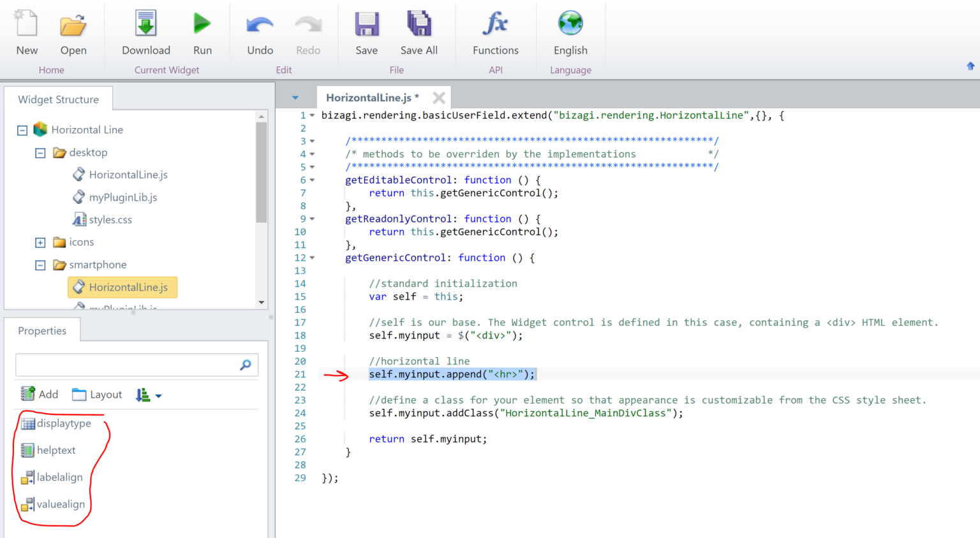980x538 pixels.
Task: Click the Add property button
Action: tap(40, 395)
